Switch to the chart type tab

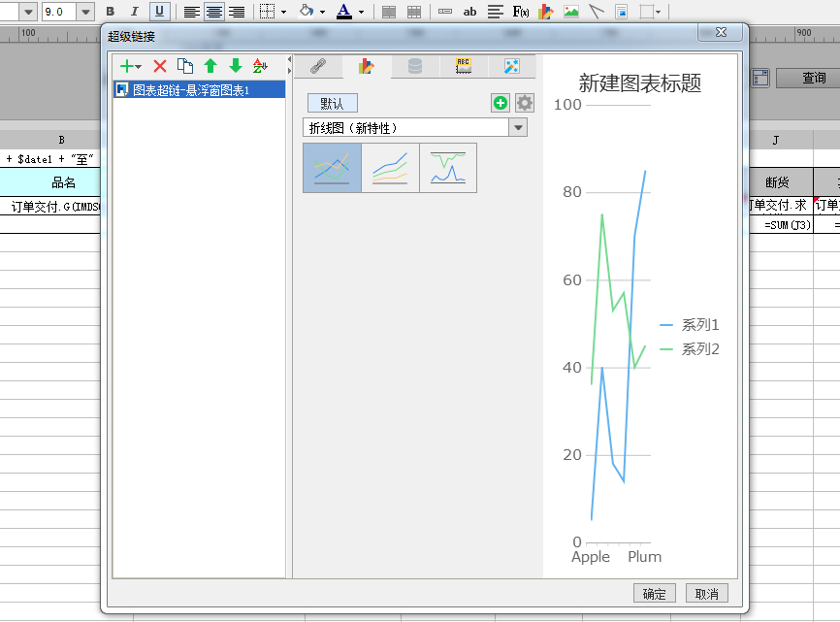[367, 66]
